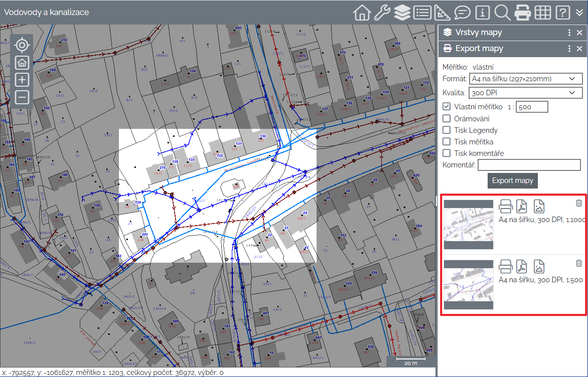The width and height of the screenshot is (588, 377).
Task: Expand the toolbar overflow double-chevron
Action: (579, 12)
